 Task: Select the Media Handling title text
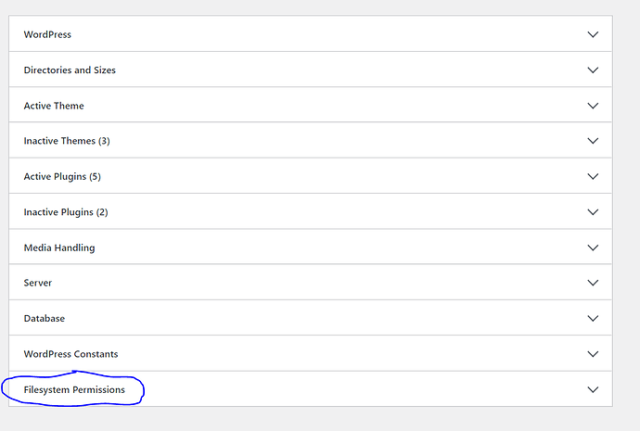(59, 248)
